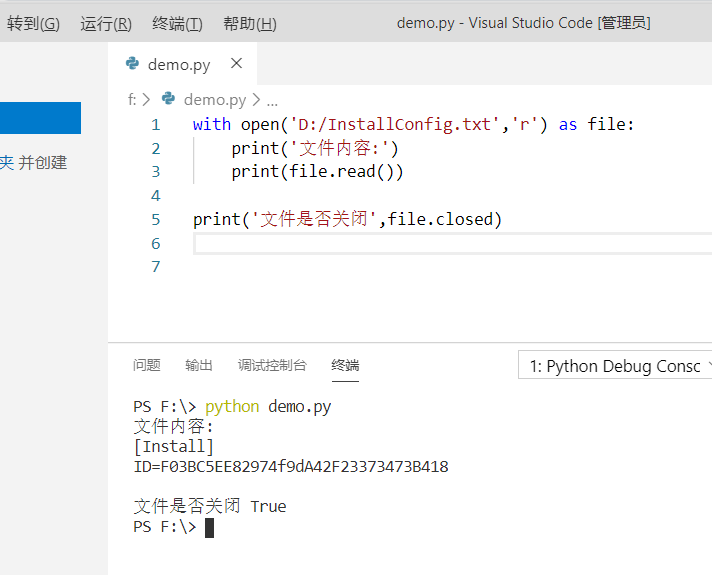Click the breadcrumb ellipsis after demo.py
Viewport: 712px width, 575px height.
[x=272, y=101]
